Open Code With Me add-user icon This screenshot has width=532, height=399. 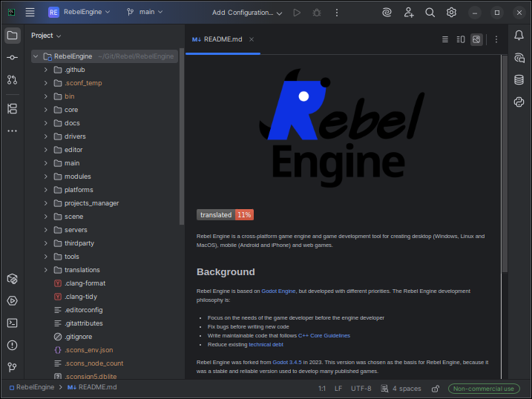coord(409,13)
